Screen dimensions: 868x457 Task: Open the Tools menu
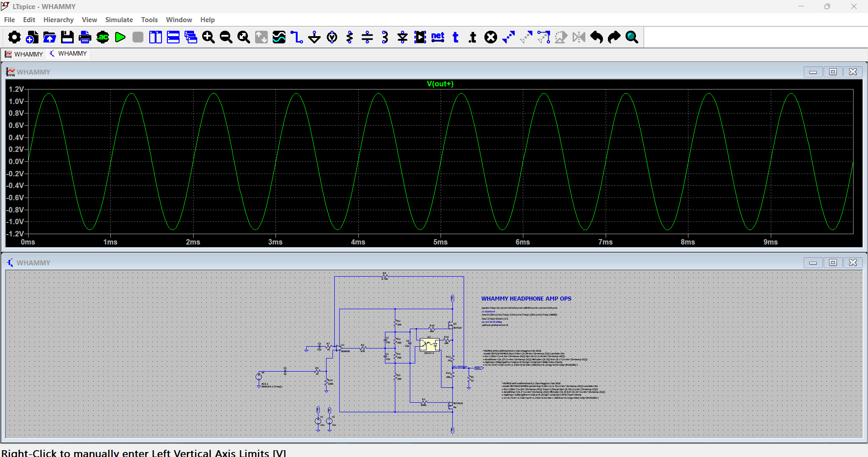(x=149, y=20)
